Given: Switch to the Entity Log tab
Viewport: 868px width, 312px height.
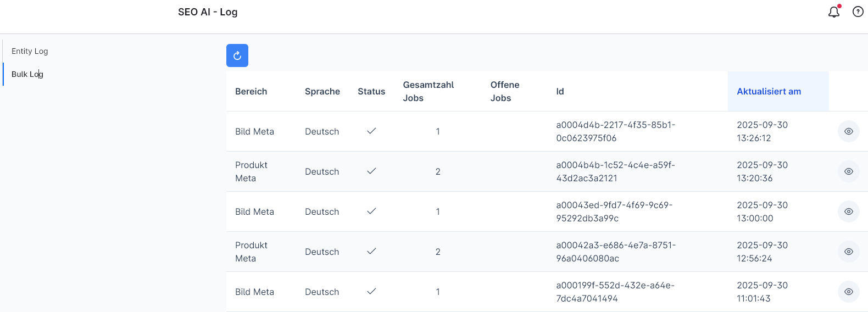Looking at the screenshot, I should (x=30, y=51).
